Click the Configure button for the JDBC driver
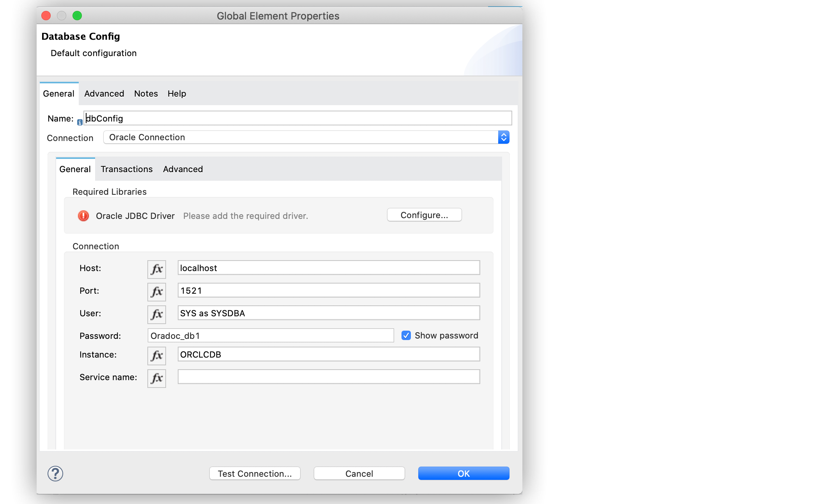 [424, 215]
